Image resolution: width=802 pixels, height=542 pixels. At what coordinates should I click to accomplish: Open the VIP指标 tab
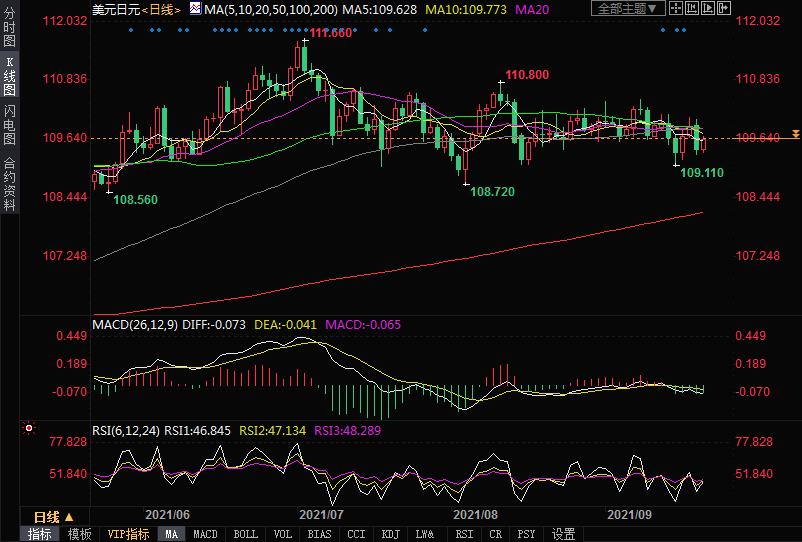tap(129, 534)
